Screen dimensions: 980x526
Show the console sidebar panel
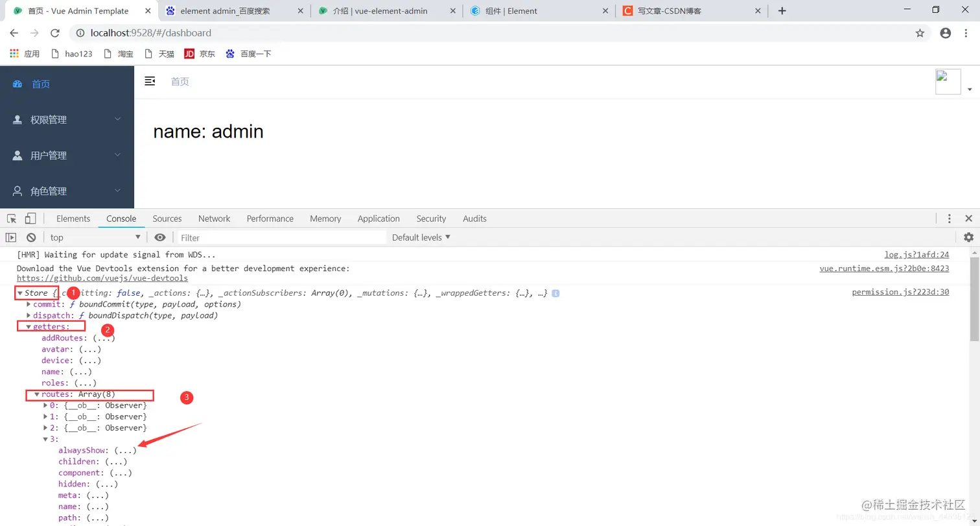(11, 237)
